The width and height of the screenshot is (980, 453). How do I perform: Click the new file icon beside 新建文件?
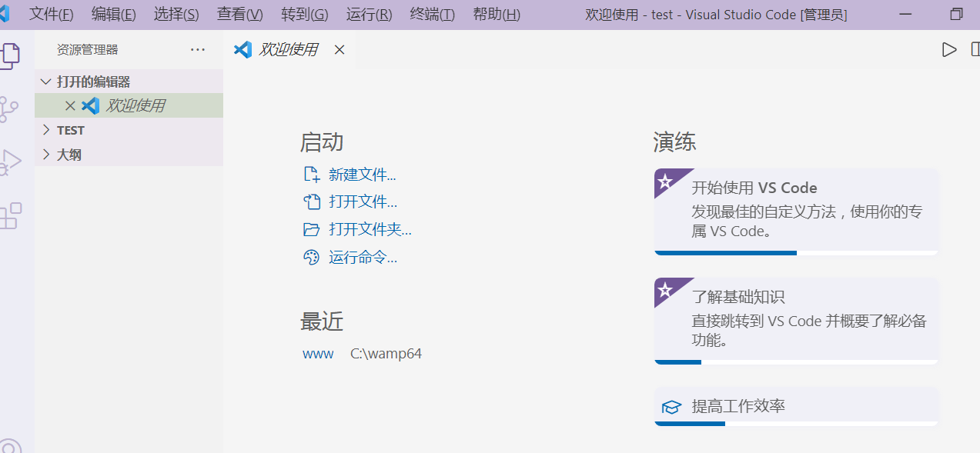pos(311,175)
